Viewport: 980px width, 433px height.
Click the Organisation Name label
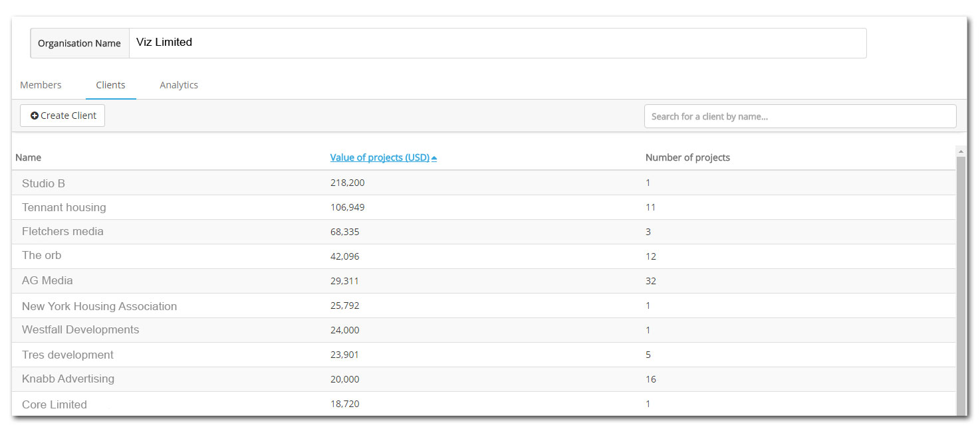[x=79, y=43]
